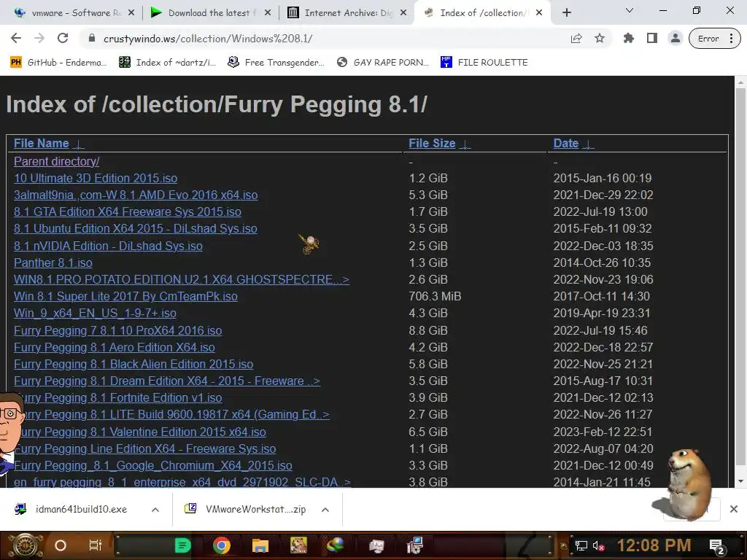Go back to the previous page
Image resolution: width=747 pixels, height=560 pixels.
[x=16, y=38]
